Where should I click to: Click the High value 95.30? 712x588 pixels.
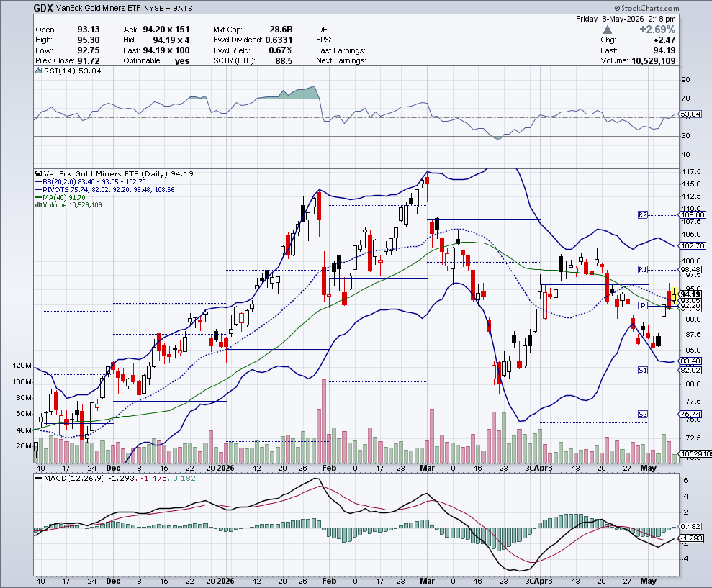(x=88, y=40)
